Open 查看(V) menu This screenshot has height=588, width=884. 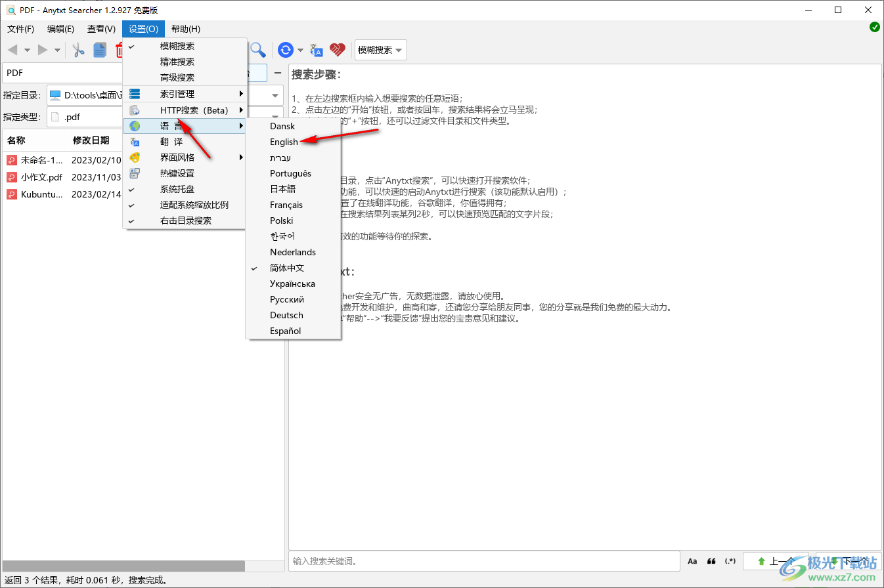(101, 29)
